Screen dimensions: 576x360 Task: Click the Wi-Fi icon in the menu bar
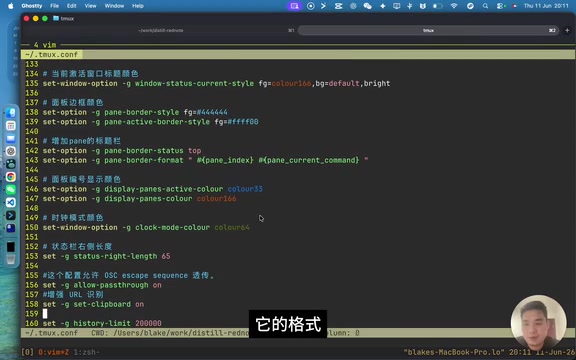(454, 6)
